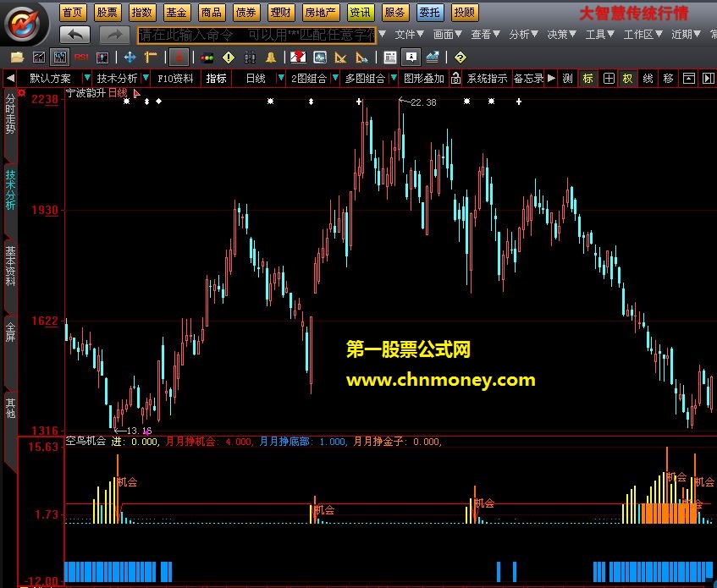Click the red RSI indicator icon
This screenshot has height=588, width=717.
[81, 58]
